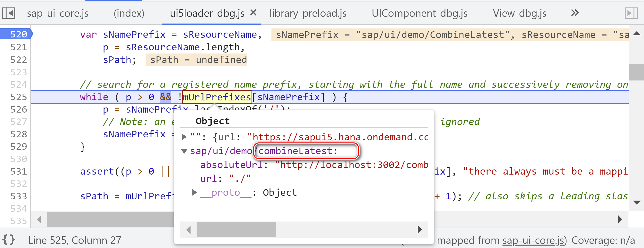Set breakpoint on line 529

coord(18,147)
